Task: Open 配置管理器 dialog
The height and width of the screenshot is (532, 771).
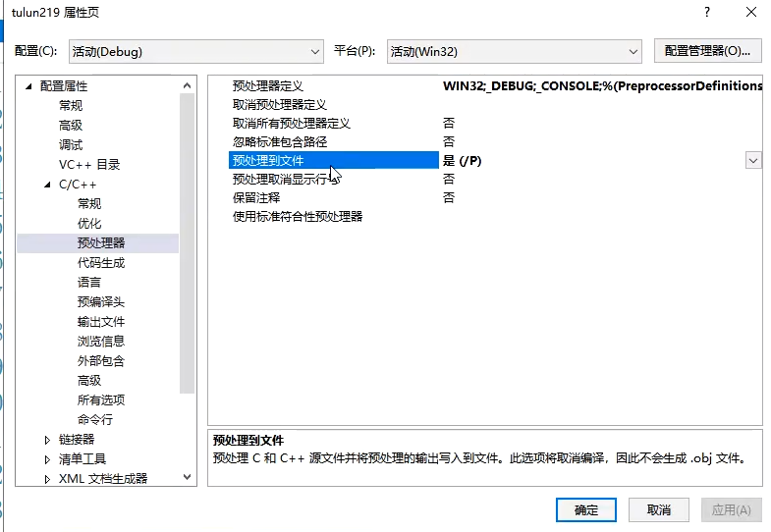Action: (x=707, y=51)
